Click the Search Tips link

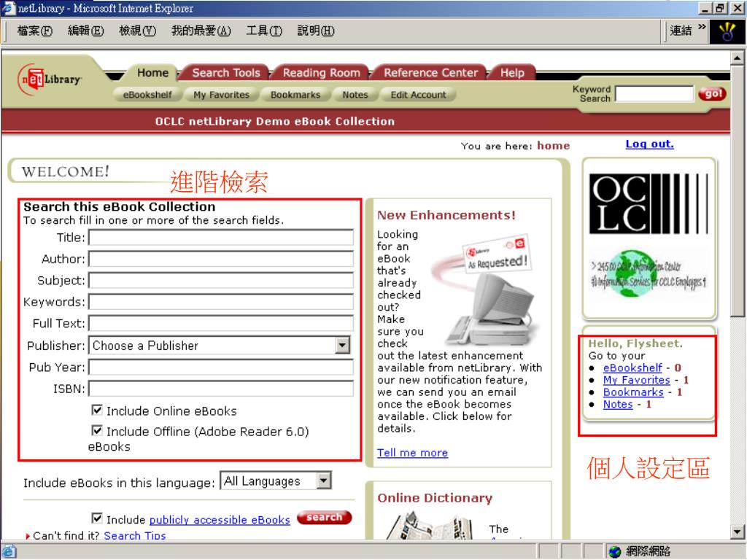point(135,535)
